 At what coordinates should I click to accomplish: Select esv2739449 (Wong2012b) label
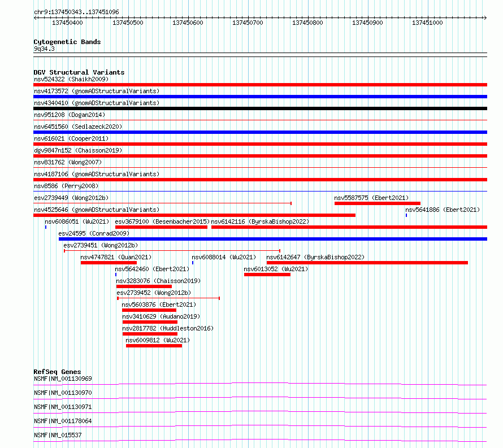pyautogui.click(x=71, y=198)
